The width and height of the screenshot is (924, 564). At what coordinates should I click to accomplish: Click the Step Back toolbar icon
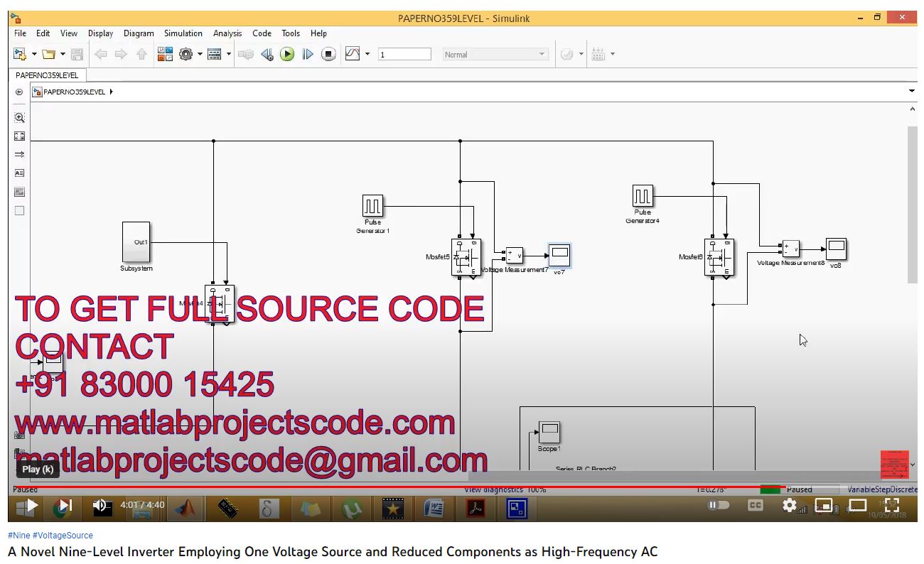point(267,54)
